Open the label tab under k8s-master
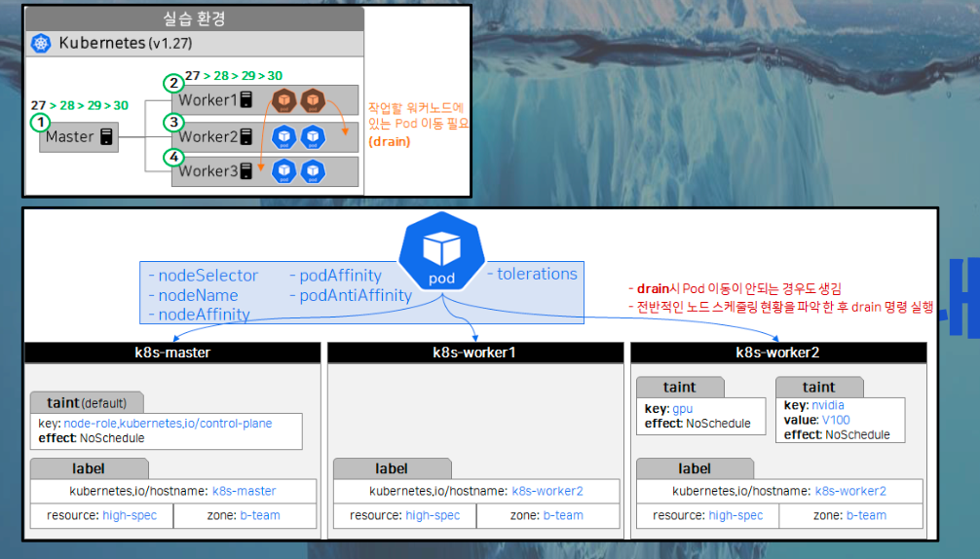 [89, 468]
